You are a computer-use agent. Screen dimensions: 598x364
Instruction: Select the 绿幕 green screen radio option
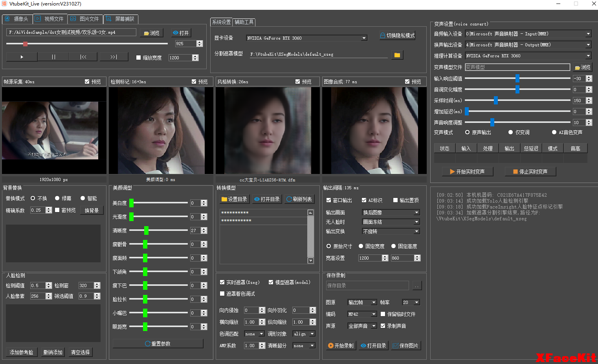pyautogui.click(x=57, y=198)
